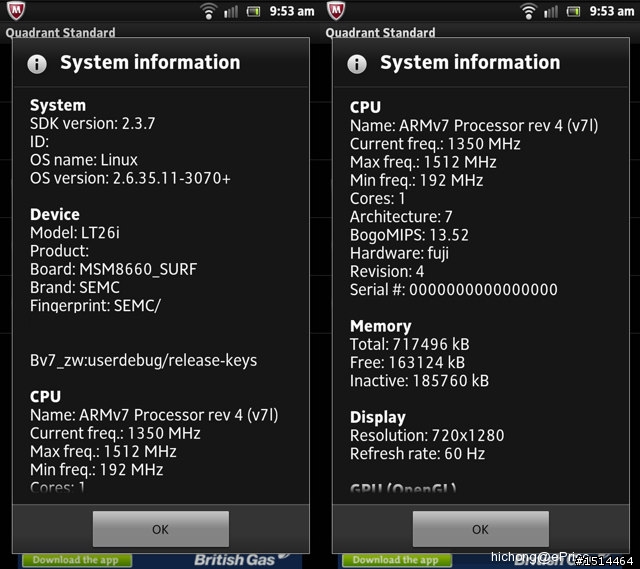Tap McAfee shield icon in left status bar
This screenshot has height=569, width=640.
16,10
